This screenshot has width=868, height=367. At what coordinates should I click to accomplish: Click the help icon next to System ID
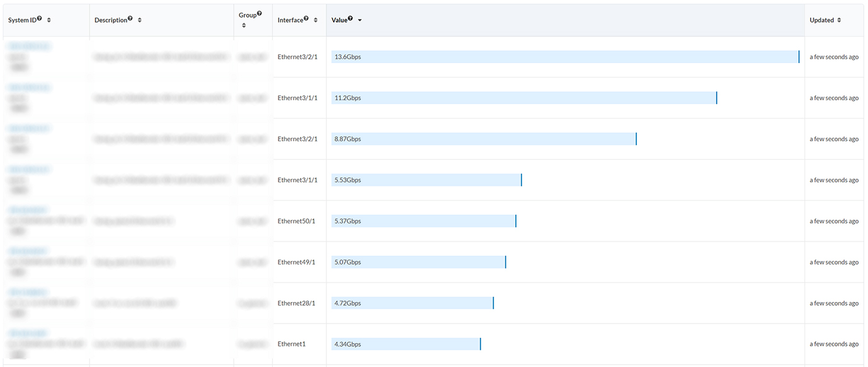[40, 18]
